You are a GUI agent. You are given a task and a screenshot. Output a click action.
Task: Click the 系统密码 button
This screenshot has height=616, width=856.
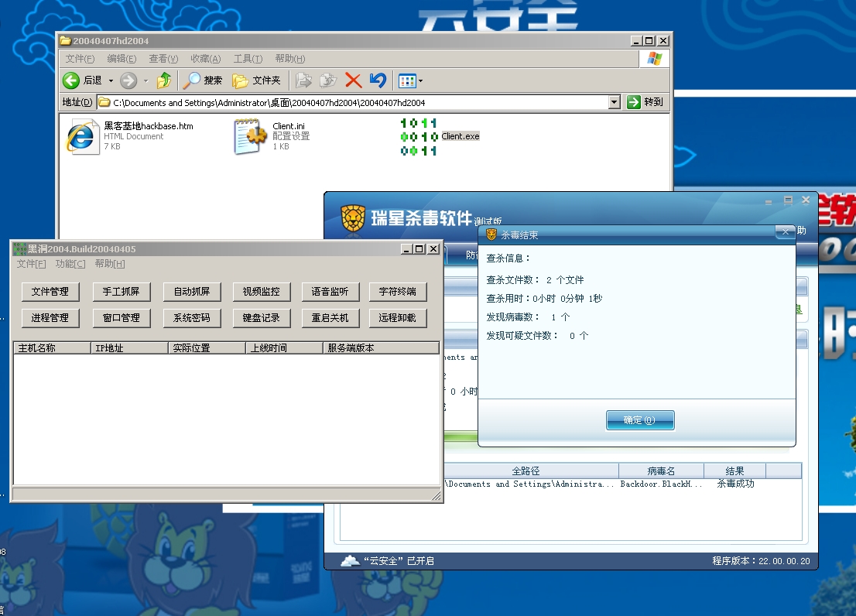click(192, 317)
